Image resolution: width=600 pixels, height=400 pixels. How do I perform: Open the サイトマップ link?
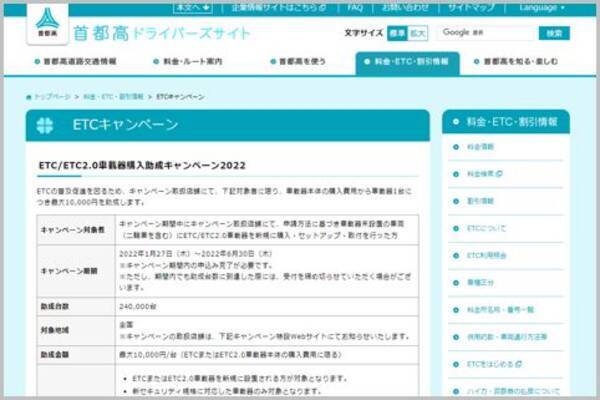click(x=471, y=7)
